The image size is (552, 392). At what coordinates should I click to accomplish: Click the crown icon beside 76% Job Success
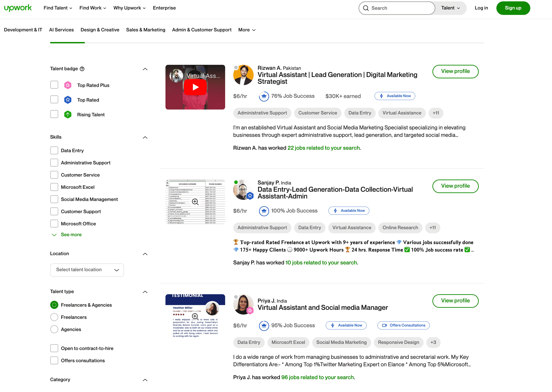pos(264,96)
